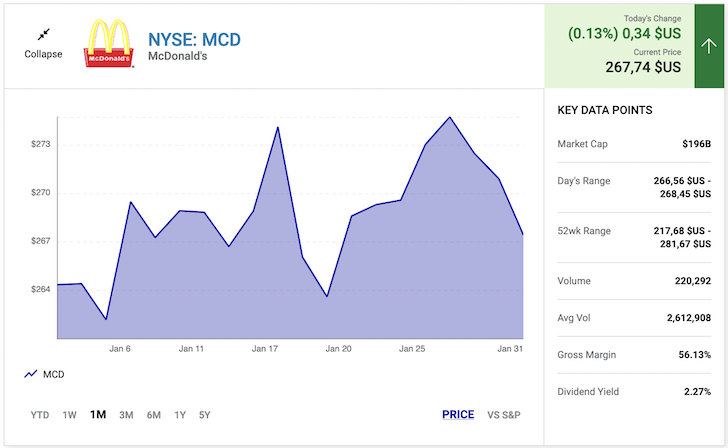Click the $267 y-axis label
Image resolution: width=728 pixels, height=448 pixels.
(40, 241)
